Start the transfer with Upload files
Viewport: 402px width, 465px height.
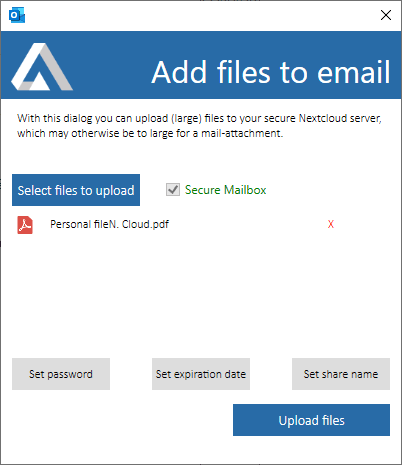click(x=311, y=420)
